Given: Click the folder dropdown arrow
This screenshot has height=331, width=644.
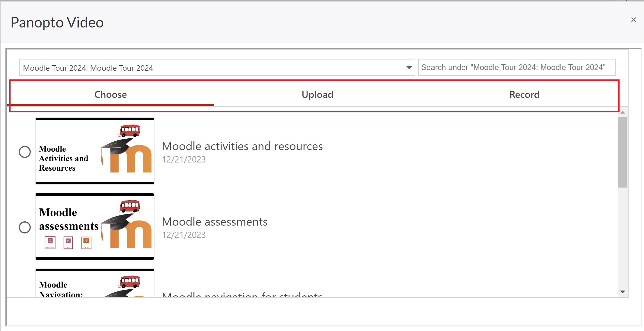Looking at the screenshot, I should pos(409,67).
